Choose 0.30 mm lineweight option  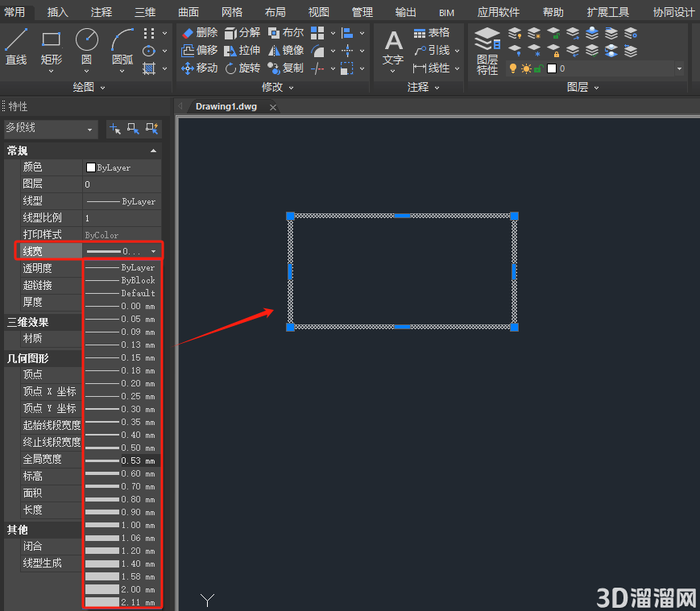click(121, 409)
